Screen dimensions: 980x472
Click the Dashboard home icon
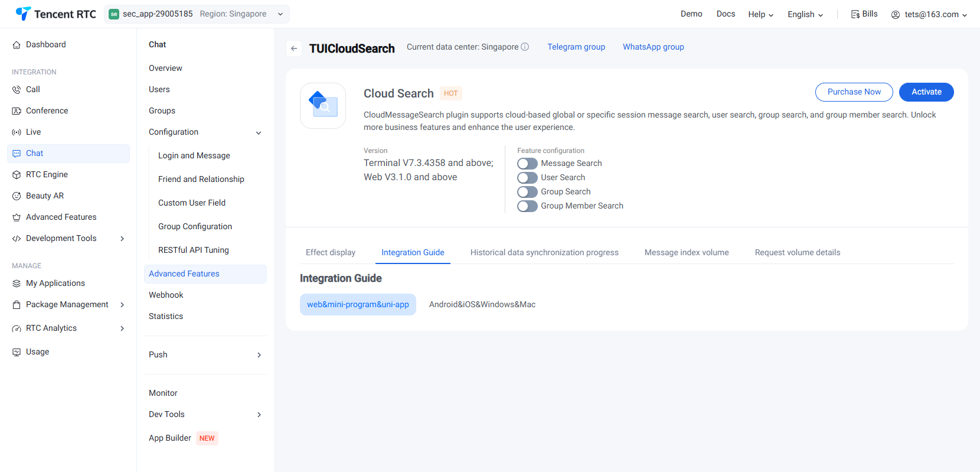[17, 45]
